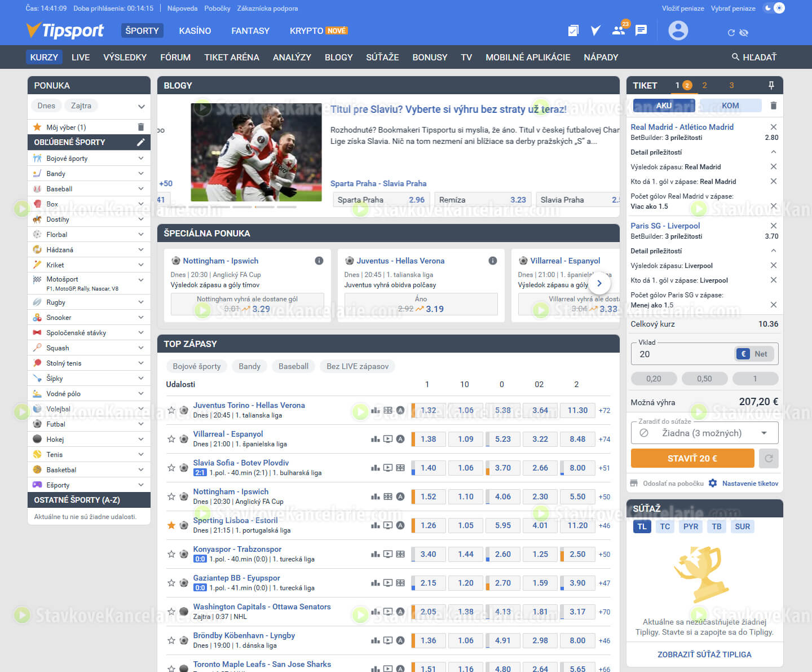This screenshot has height=672, width=812.
Task: Switch ticket to KOM mode
Action: pyautogui.click(x=730, y=106)
